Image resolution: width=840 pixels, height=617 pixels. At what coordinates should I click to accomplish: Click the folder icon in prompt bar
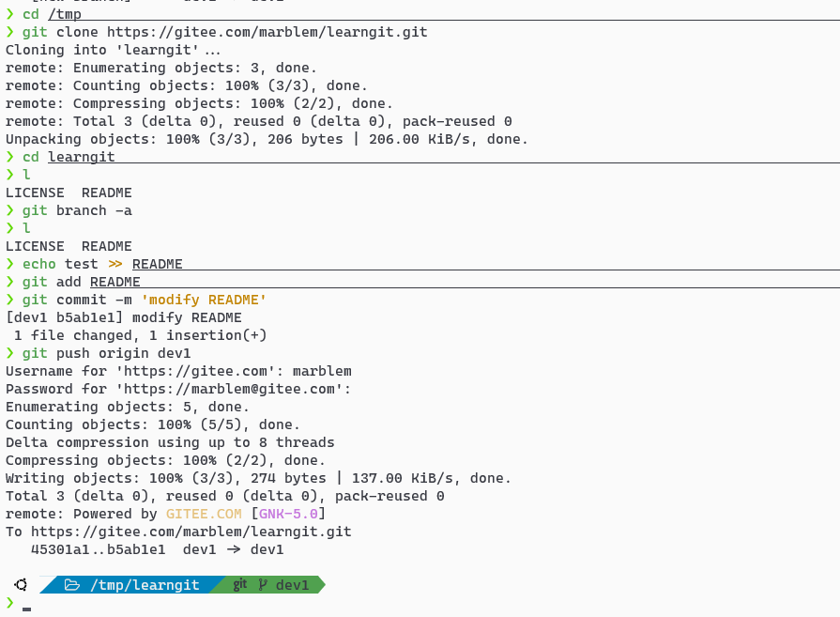click(71, 585)
